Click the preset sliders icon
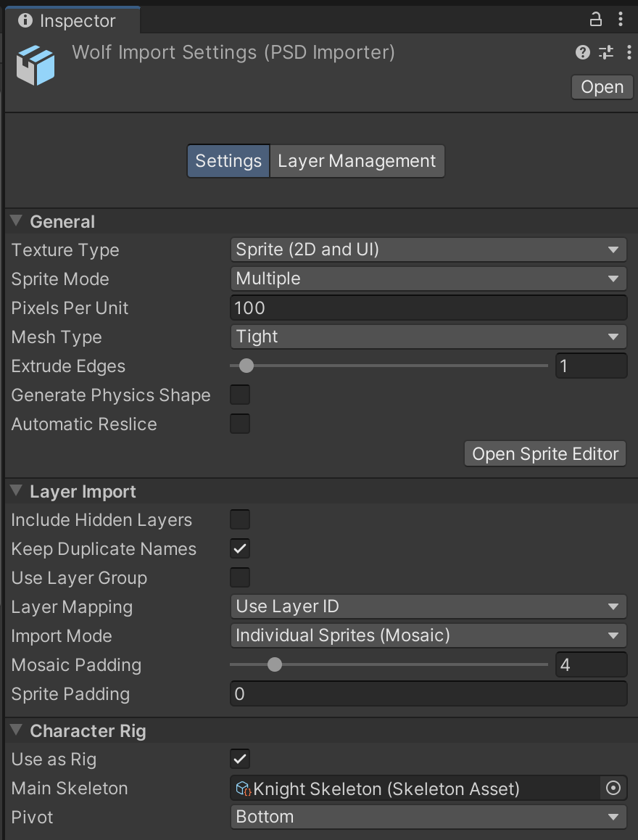 coord(605,52)
